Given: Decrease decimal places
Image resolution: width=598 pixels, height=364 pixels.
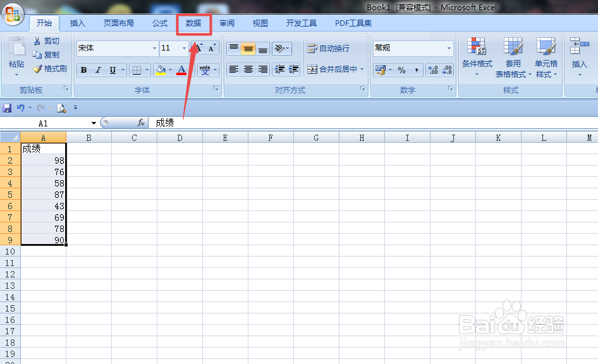Looking at the screenshot, I should click(x=446, y=70).
